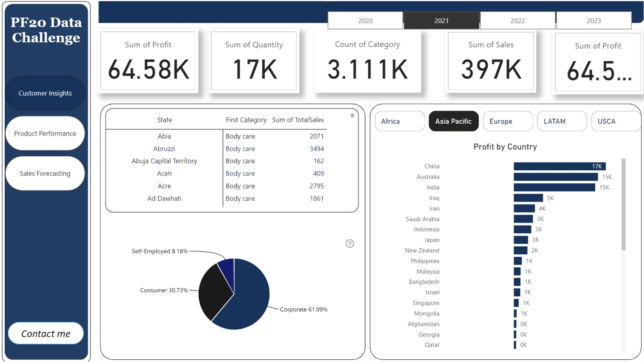Image resolution: width=644 pixels, height=362 pixels.
Task: Click the Saudi Arabia profit bar
Action: click(523, 219)
